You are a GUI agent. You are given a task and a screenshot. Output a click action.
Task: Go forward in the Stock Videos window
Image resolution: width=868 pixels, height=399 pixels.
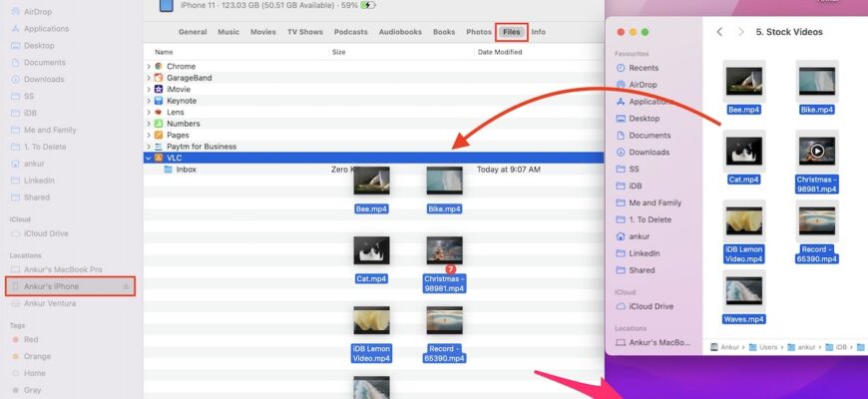[740, 32]
